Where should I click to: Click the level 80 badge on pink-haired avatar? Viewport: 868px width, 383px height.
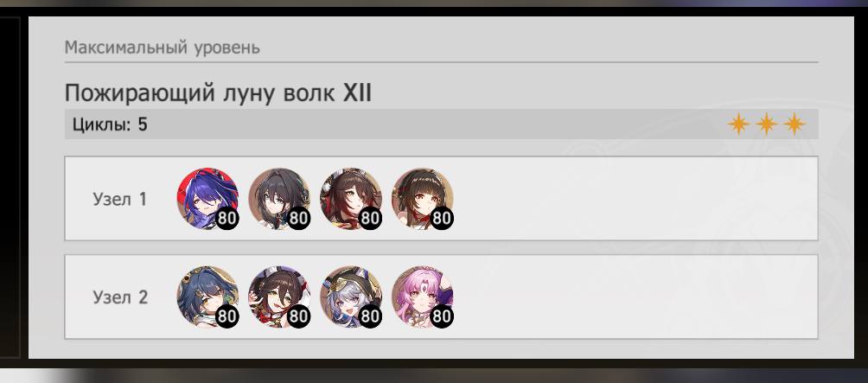(x=442, y=316)
